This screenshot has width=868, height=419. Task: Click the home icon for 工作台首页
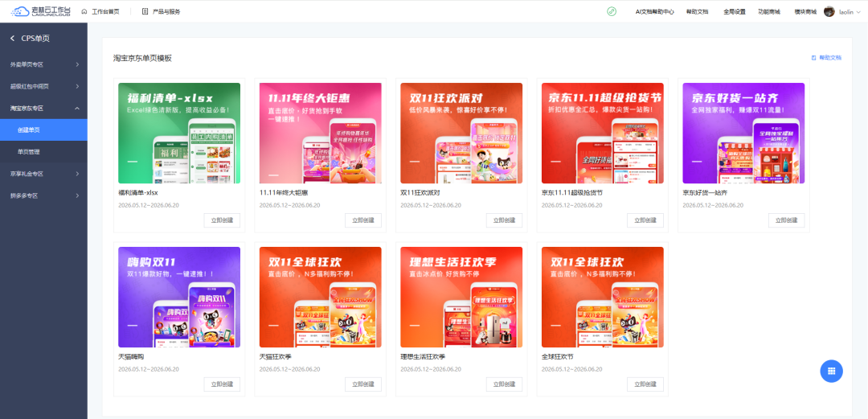[84, 11]
